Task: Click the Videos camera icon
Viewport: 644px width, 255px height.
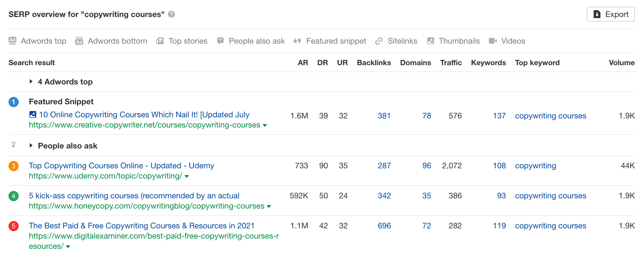Action: [x=493, y=41]
